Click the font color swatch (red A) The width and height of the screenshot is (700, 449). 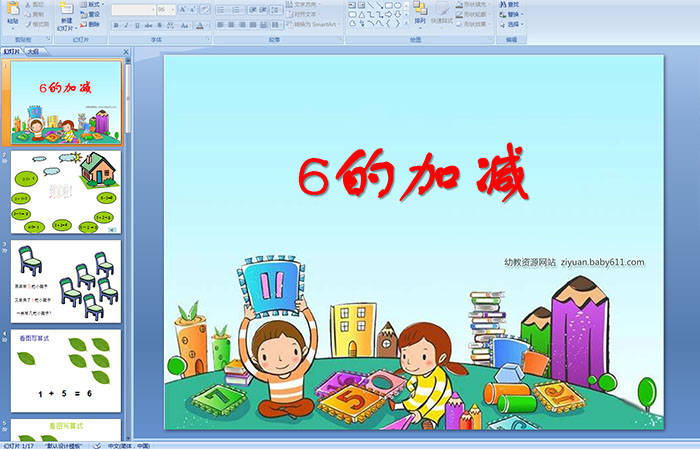pyautogui.click(x=200, y=25)
